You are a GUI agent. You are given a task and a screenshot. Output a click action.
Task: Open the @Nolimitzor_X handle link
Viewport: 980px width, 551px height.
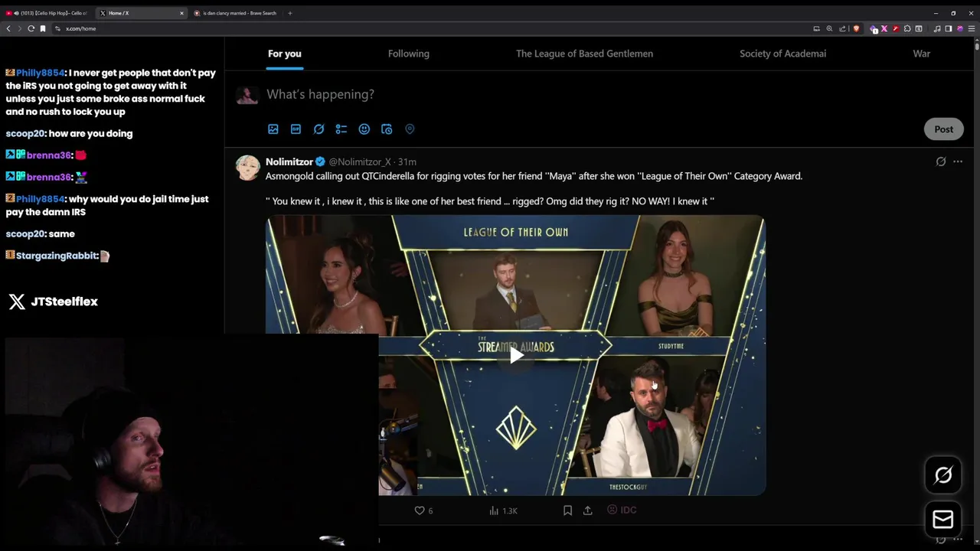(x=360, y=161)
